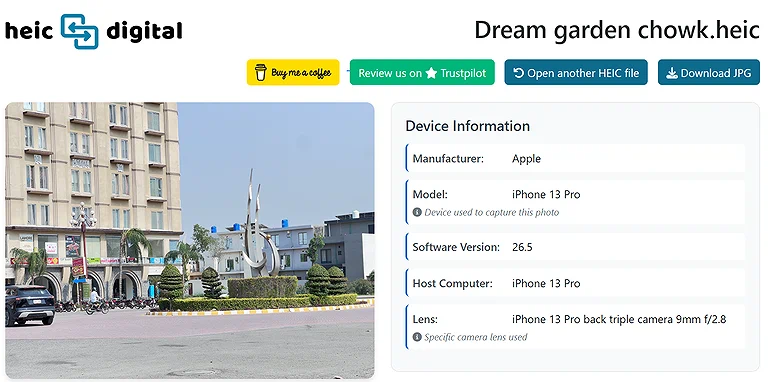Download the JPG
The height and width of the screenshot is (382, 768).
tap(709, 72)
